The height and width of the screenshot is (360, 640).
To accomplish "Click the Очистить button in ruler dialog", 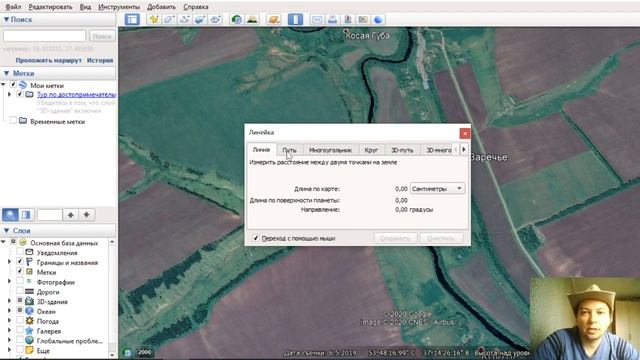I will tap(441, 238).
